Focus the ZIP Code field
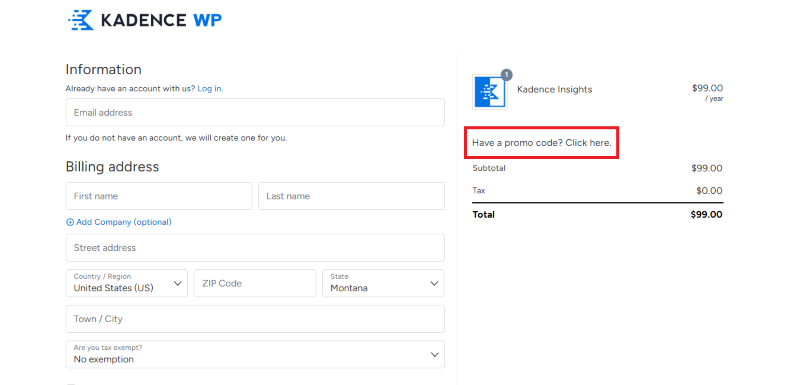This screenshot has height=385, width=800. pos(255,283)
